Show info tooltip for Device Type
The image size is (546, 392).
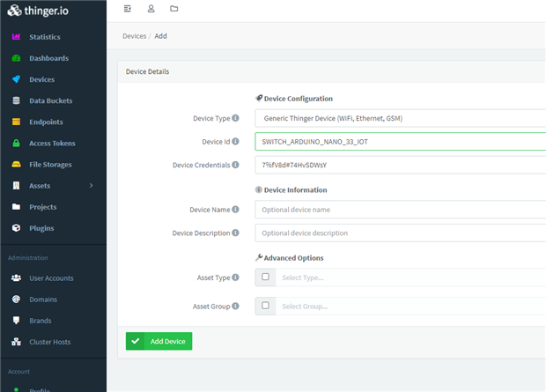(x=235, y=118)
